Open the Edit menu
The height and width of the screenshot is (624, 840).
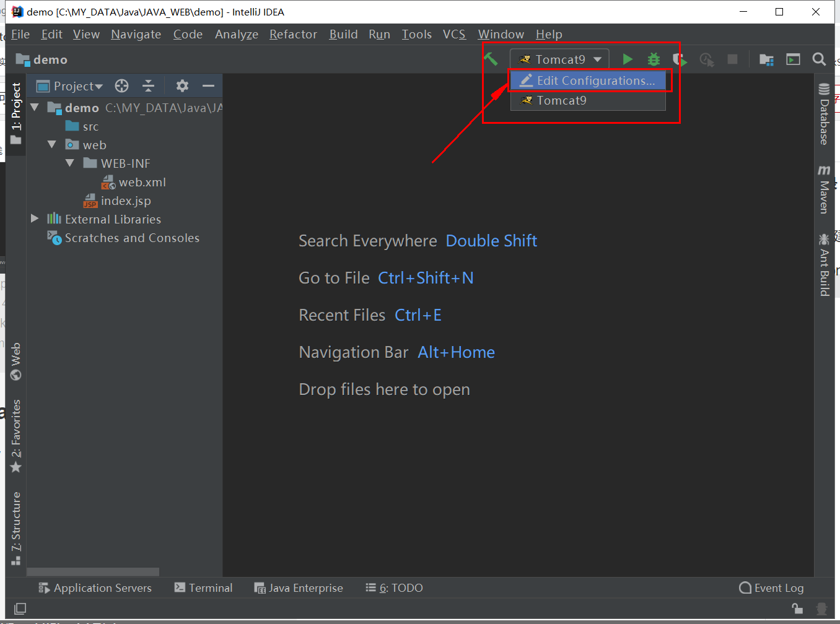[52, 34]
